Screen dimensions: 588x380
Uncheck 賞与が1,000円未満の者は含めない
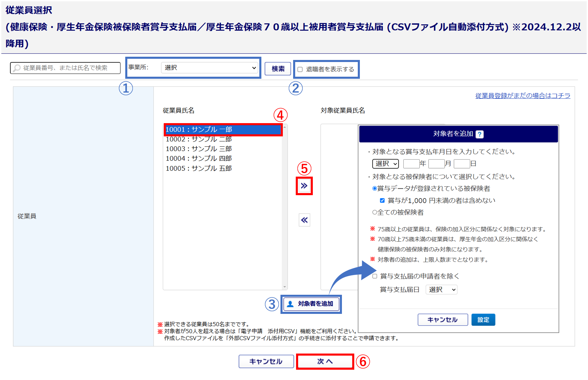click(x=382, y=200)
